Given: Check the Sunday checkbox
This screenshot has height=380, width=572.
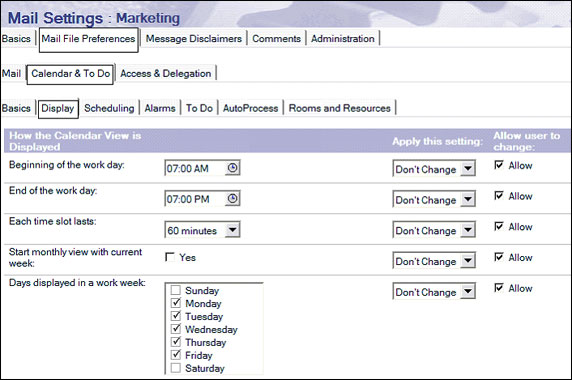Looking at the screenshot, I should pos(176,290).
